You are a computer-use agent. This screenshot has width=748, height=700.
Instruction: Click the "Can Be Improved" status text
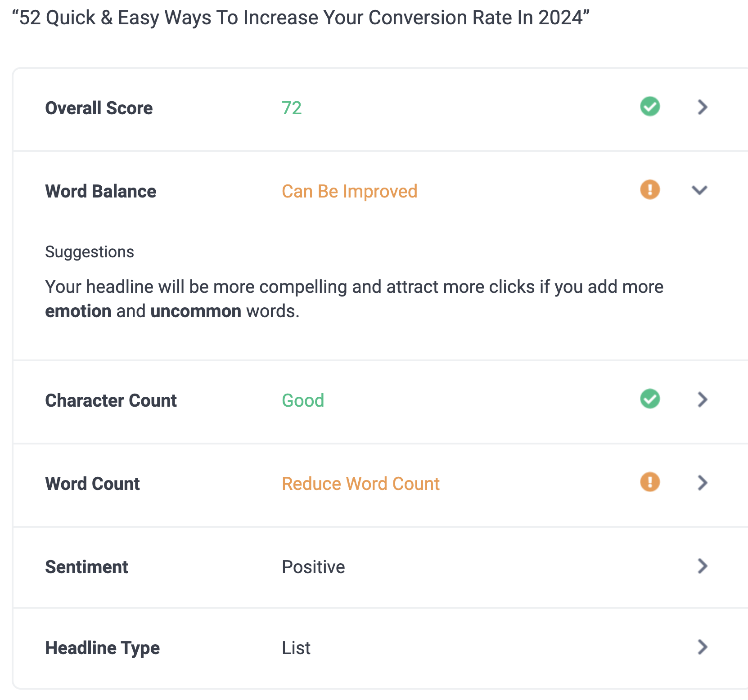tap(349, 192)
